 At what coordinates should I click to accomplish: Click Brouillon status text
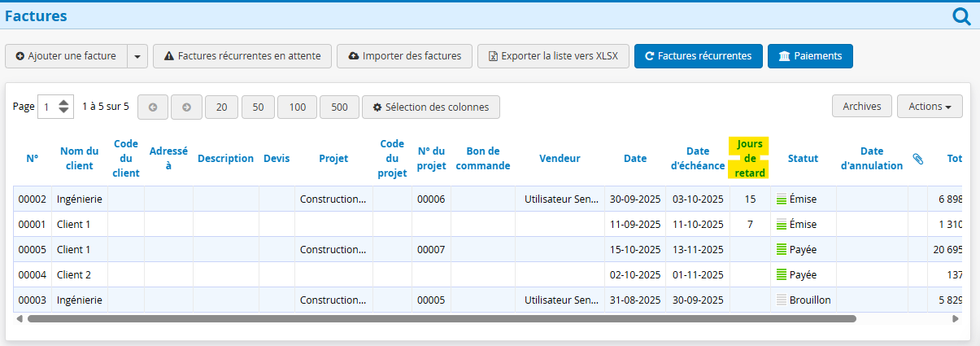[810, 300]
